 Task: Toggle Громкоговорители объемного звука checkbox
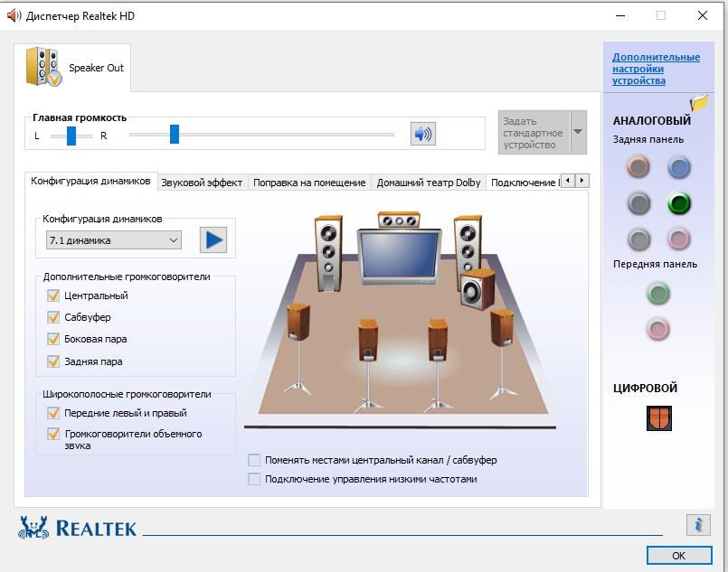pyautogui.click(x=53, y=434)
